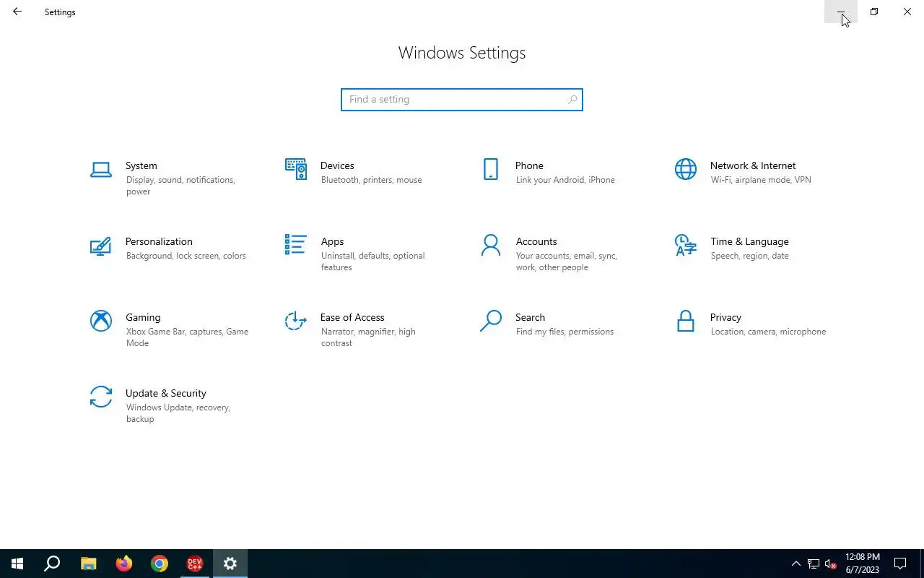Open the notification center icon

(900, 564)
